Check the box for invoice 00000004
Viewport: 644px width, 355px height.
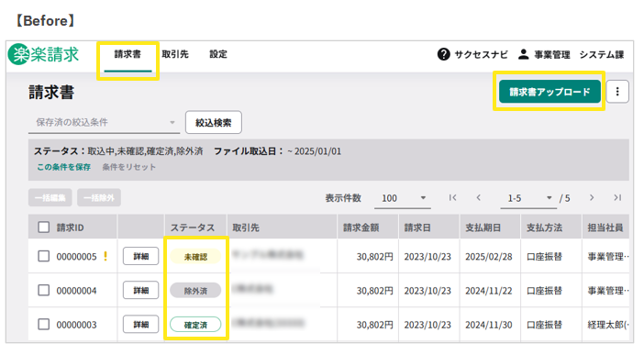coord(43,290)
